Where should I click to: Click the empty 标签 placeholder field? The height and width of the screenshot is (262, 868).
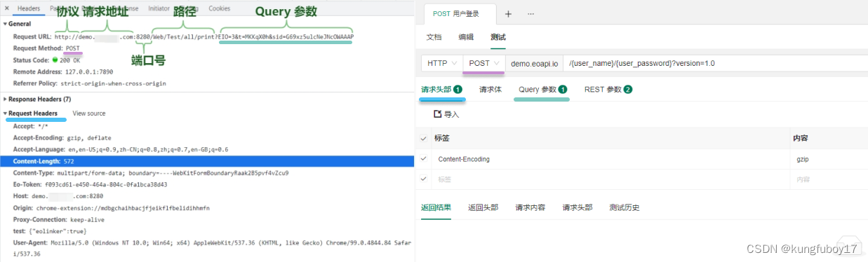pos(610,179)
